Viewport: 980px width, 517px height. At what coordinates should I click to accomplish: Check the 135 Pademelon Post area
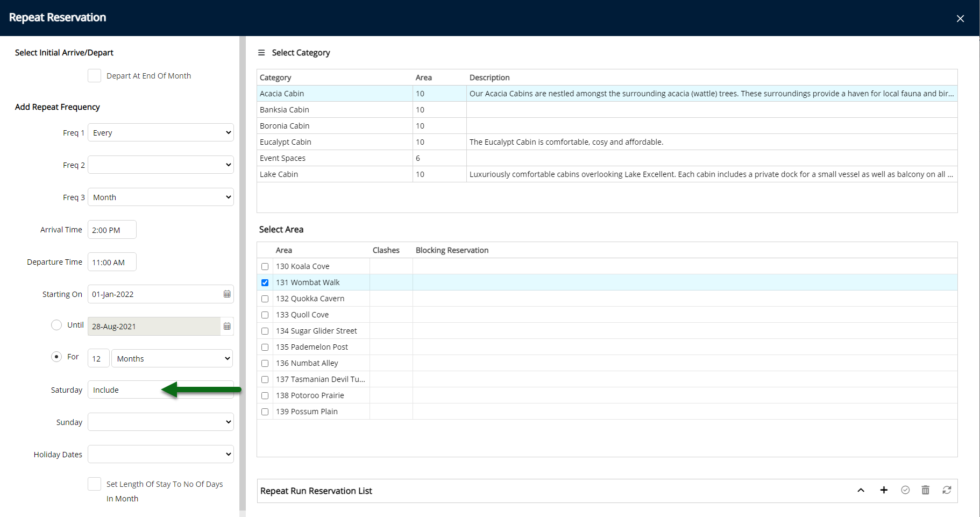[x=265, y=347]
